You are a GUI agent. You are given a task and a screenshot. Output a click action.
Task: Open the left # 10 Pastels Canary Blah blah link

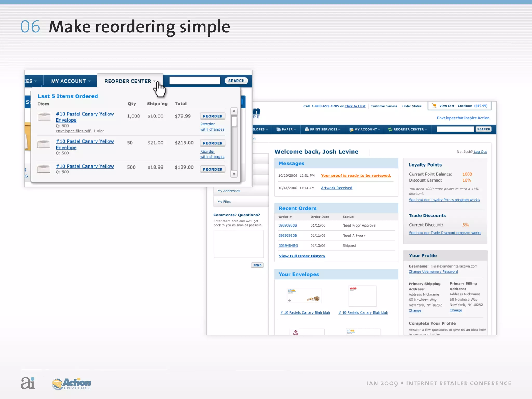pyautogui.click(x=305, y=312)
